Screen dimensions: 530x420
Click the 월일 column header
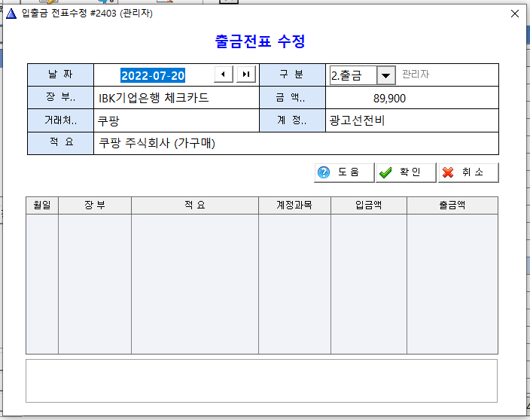click(x=42, y=205)
